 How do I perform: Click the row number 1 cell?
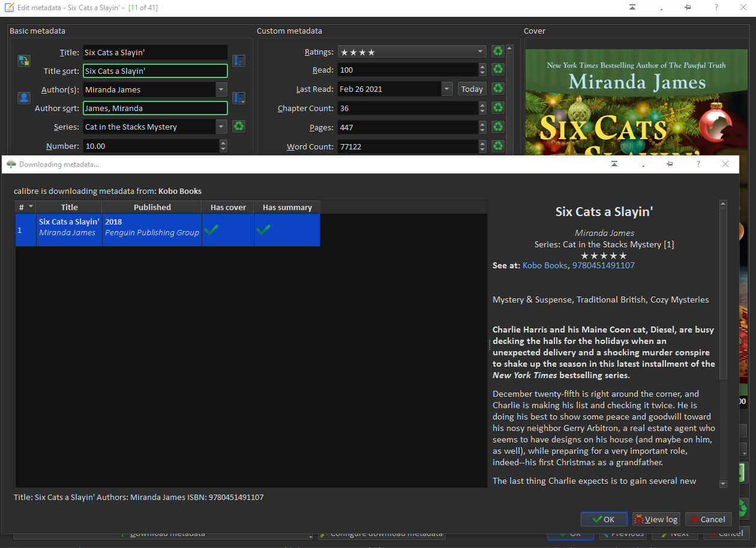26,230
